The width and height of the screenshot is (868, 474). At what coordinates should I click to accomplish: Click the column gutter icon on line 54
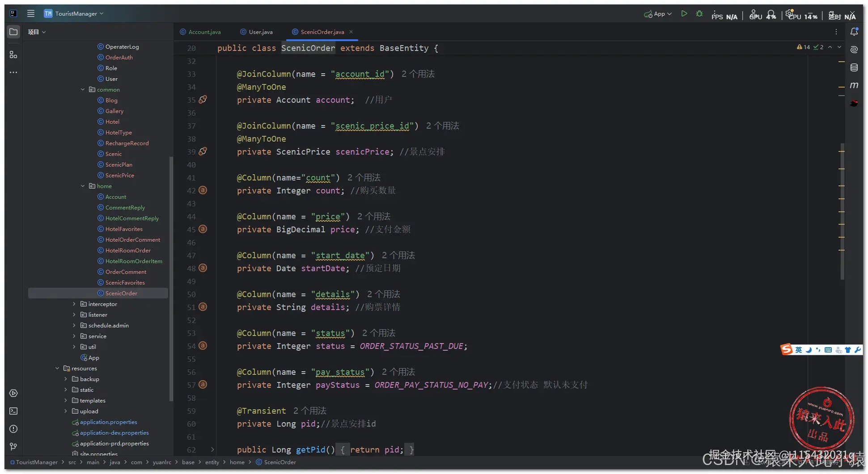tap(203, 346)
